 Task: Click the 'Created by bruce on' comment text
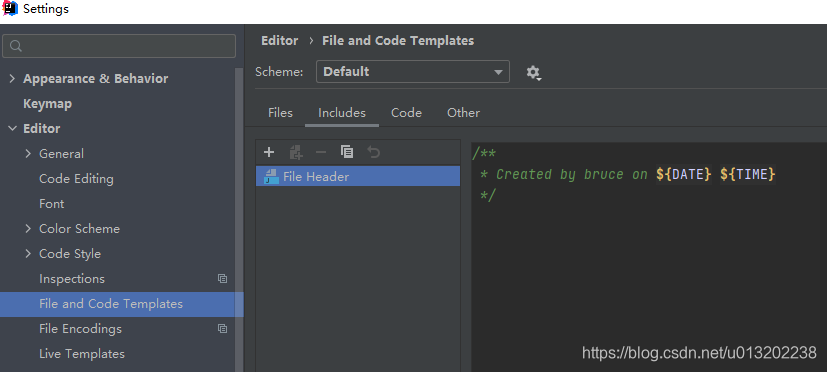(572, 174)
